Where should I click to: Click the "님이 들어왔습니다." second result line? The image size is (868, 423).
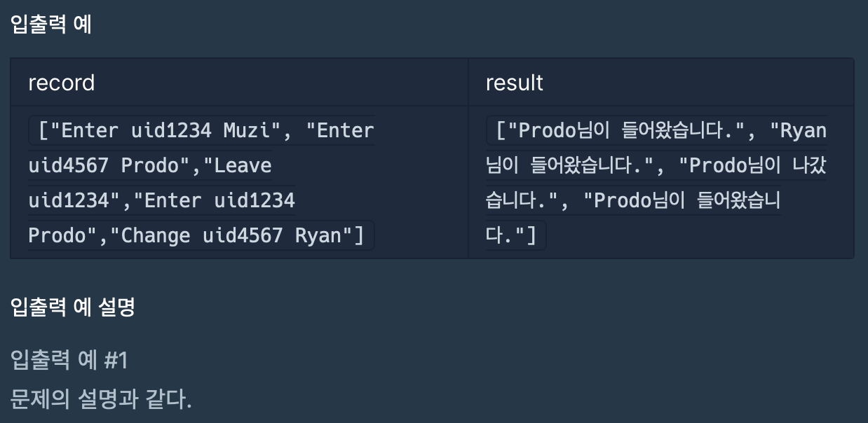click(567, 165)
